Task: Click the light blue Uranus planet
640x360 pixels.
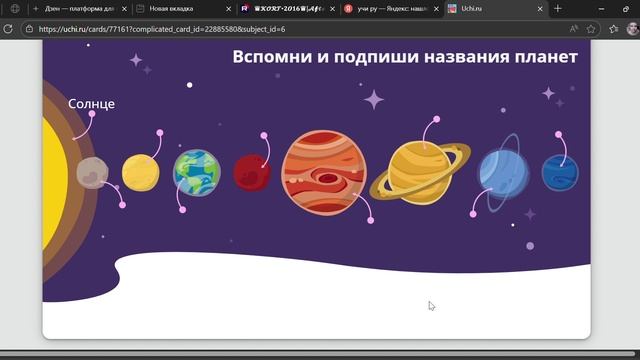Action: tap(504, 173)
